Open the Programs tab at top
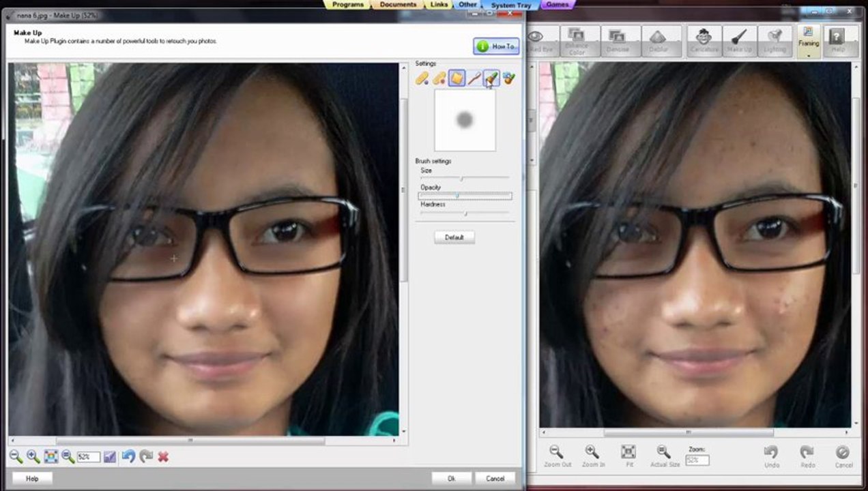 pos(347,5)
